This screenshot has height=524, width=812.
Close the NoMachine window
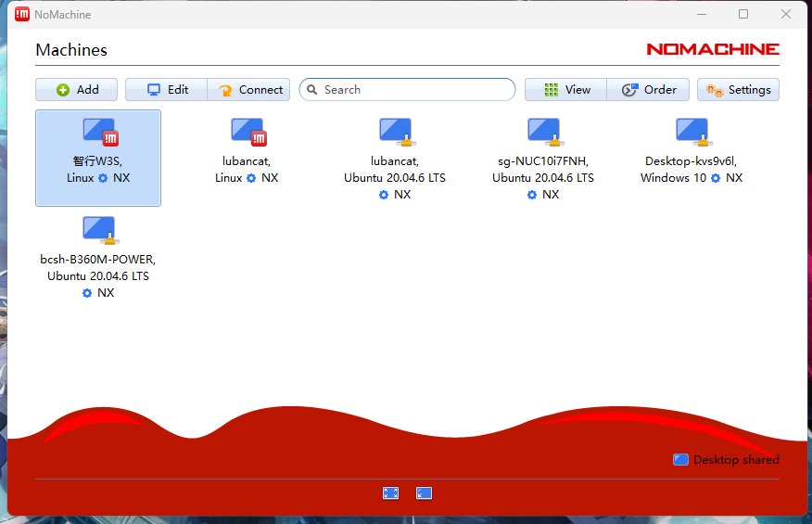[x=786, y=15]
